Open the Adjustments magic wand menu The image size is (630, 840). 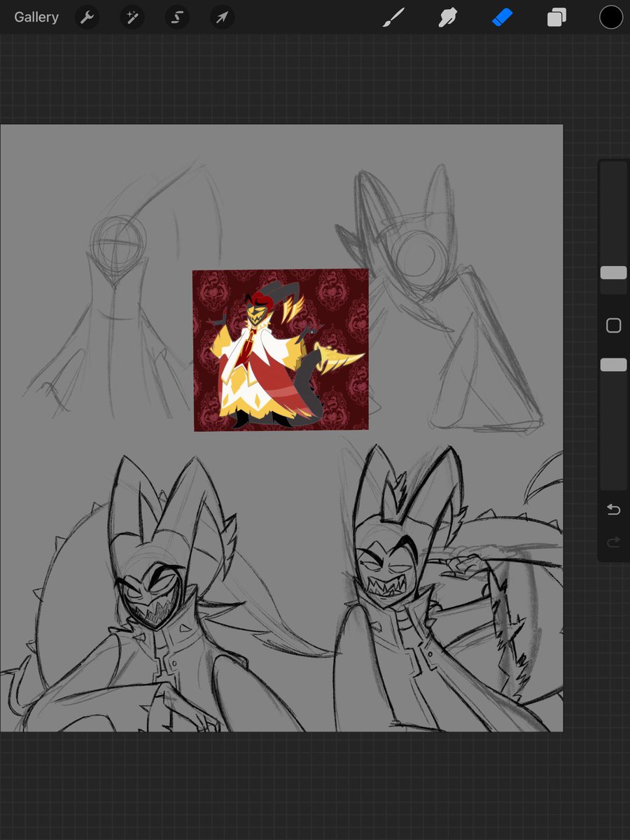132,17
